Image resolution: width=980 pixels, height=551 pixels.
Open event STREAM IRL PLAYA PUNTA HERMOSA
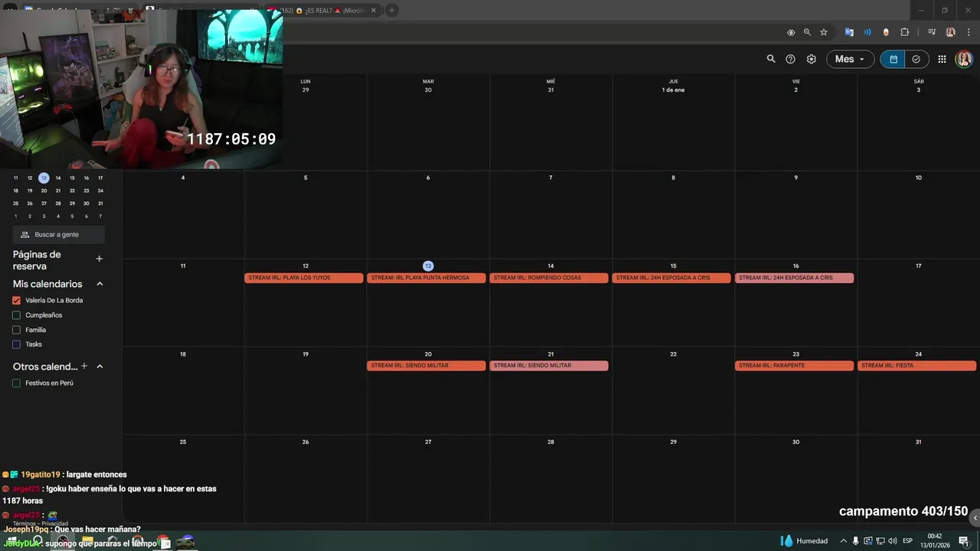(426, 278)
